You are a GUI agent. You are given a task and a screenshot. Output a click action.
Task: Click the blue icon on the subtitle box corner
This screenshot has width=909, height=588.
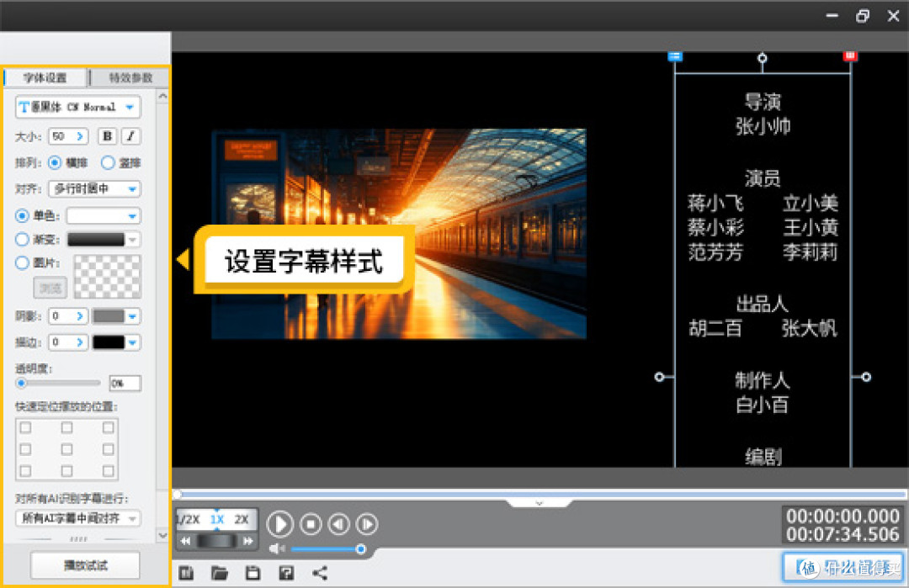[675, 56]
